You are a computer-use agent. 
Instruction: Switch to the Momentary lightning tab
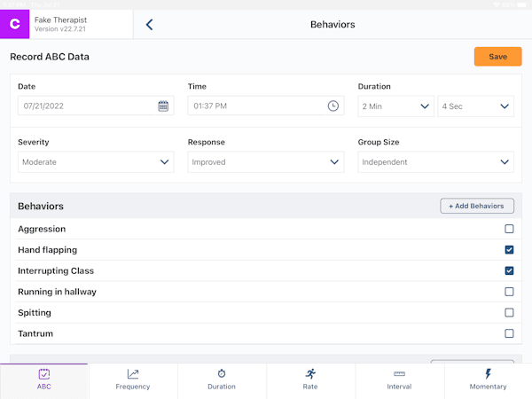pyautogui.click(x=488, y=379)
